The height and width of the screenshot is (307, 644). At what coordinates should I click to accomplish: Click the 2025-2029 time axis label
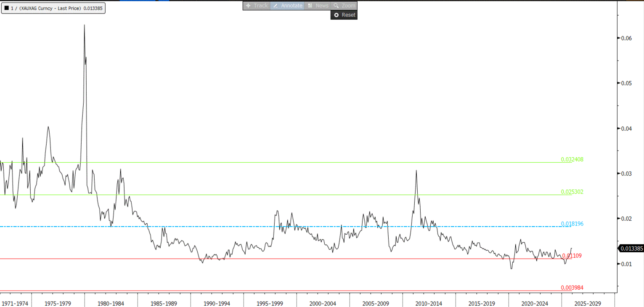point(587,303)
